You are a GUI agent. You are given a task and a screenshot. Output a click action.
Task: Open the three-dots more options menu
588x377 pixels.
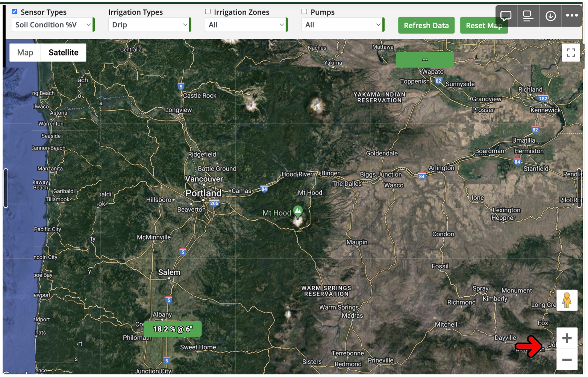click(572, 16)
